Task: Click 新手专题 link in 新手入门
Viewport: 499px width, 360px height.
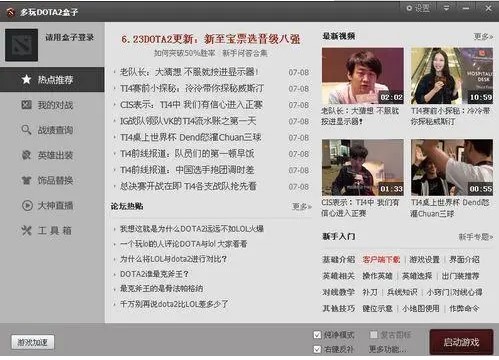Action: [476, 237]
